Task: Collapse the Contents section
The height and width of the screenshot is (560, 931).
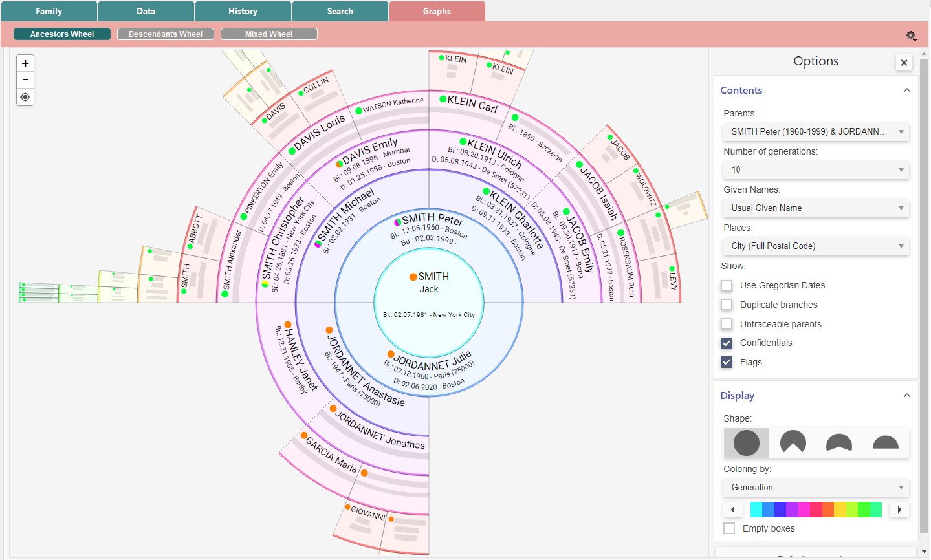Action: (x=906, y=91)
